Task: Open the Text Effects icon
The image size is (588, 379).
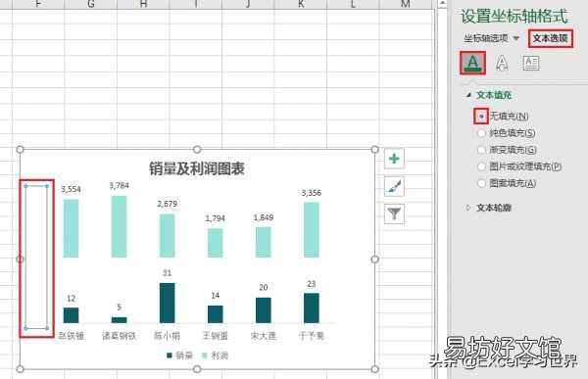Action: (x=502, y=63)
